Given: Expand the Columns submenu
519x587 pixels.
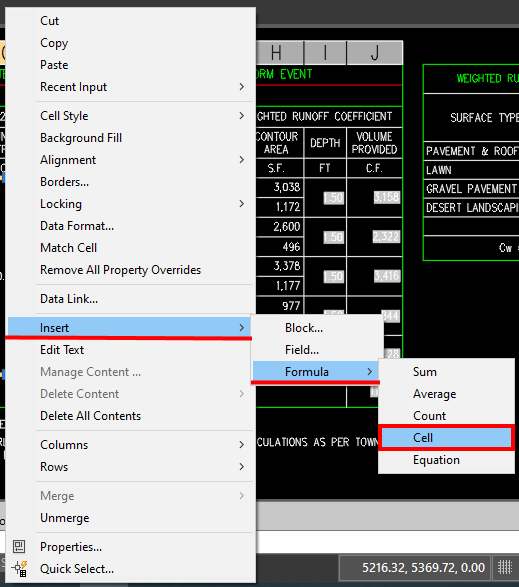Looking at the screenshot, I should click(x=130, y=445).
